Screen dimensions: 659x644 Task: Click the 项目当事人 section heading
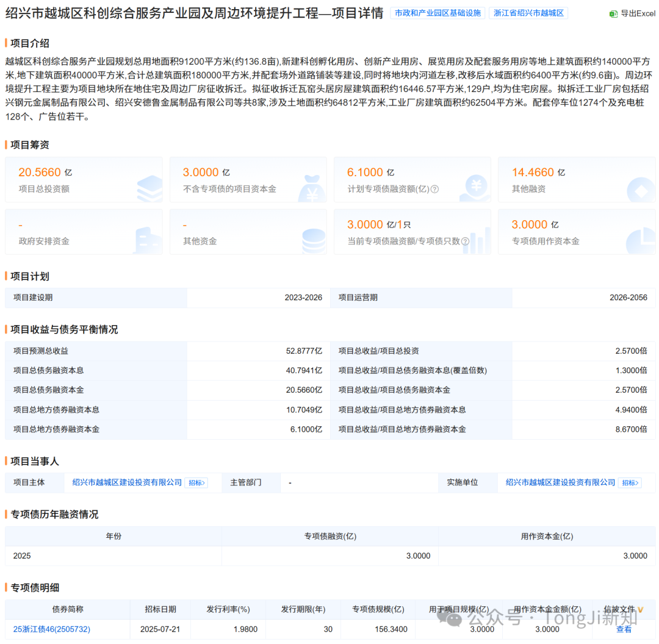point(34,461)
